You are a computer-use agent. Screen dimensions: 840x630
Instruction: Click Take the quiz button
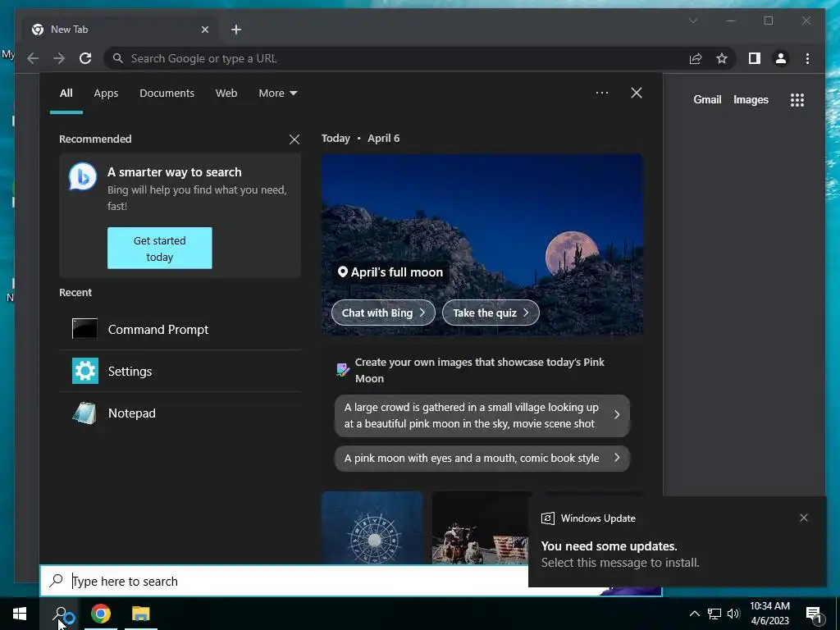[x=491, y=313]
